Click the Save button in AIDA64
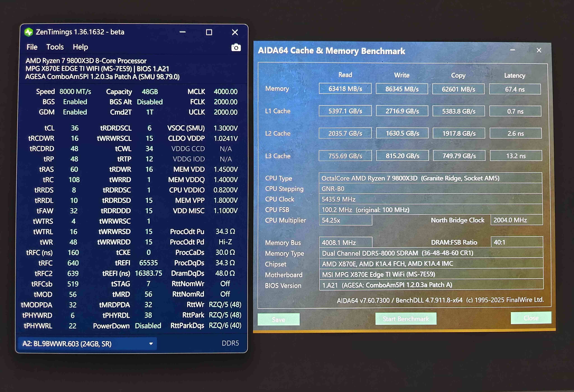This screenshot has width=574, height=392. tap(279, 319)
